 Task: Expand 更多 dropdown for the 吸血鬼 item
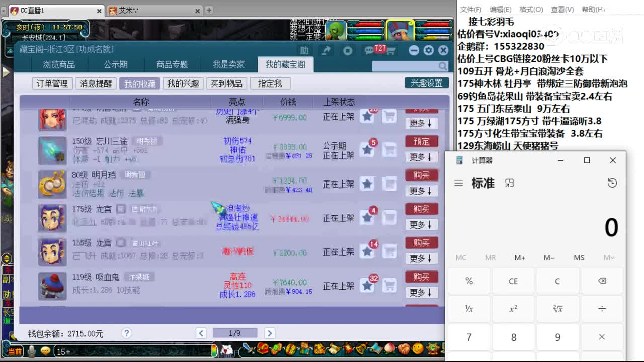point(422,293)
